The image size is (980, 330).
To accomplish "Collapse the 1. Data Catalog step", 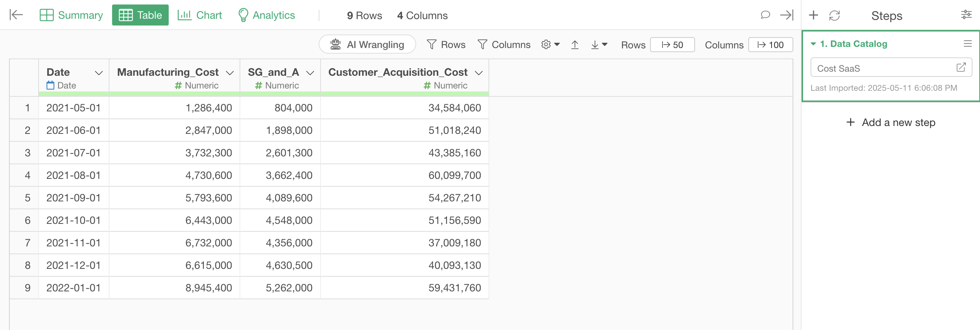I will 814,44.
